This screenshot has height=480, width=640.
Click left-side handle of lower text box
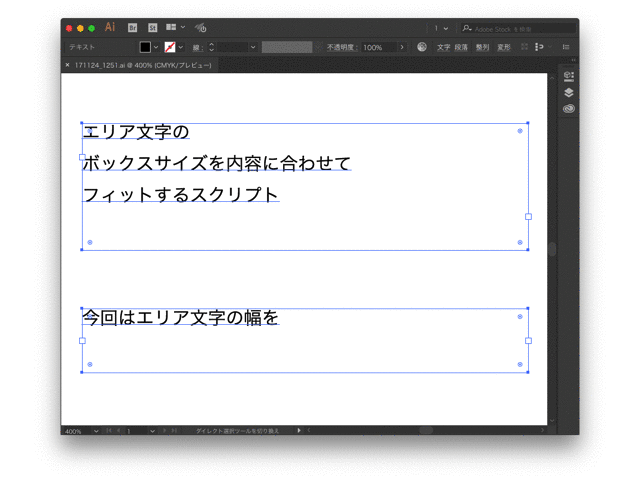tap(82, 340)
